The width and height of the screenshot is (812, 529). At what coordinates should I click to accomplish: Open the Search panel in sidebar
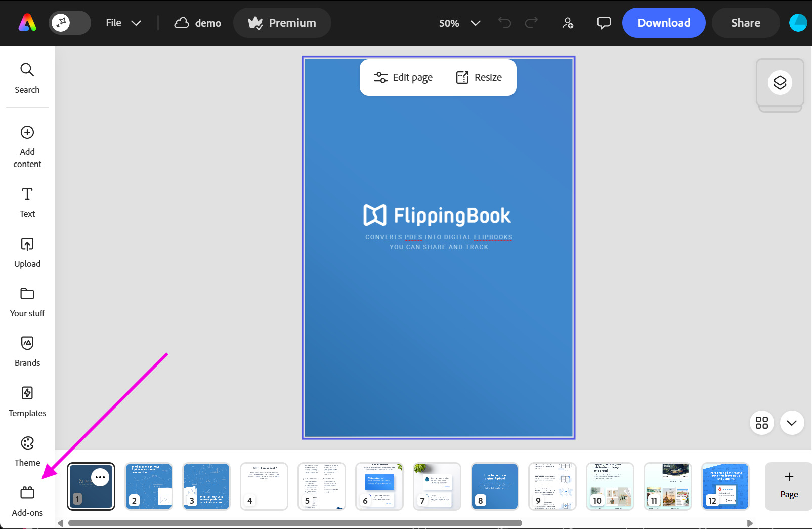click(27, 78)
